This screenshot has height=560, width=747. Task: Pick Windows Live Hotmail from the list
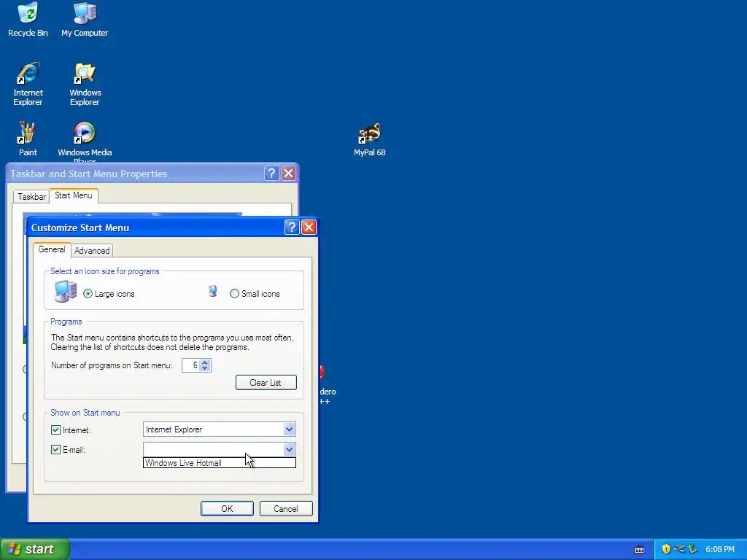219,463
